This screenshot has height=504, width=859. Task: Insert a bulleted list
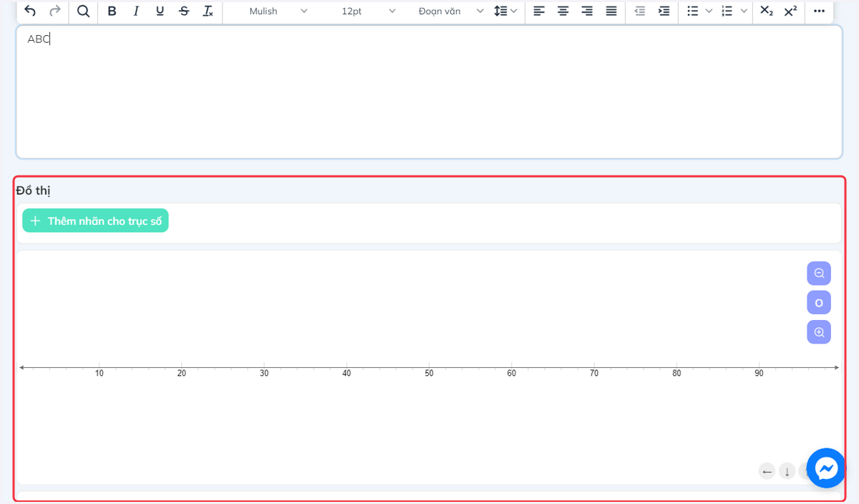[x=692, y=11]
